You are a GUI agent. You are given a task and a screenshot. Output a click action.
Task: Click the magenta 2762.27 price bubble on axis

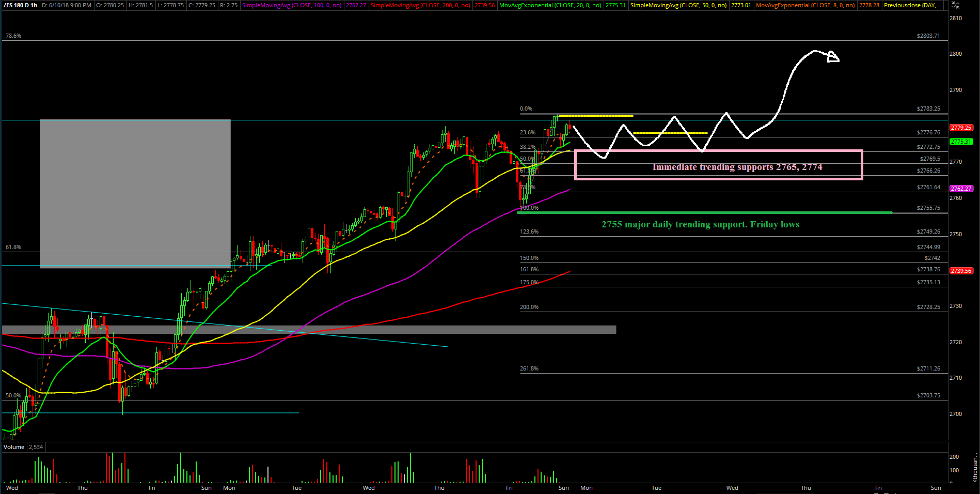pyautogui.click(x=961, y=189)
